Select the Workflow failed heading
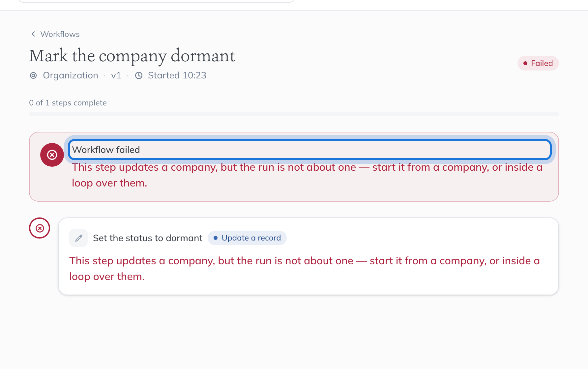Screen dimensions: 588x369 pos(310,150)
